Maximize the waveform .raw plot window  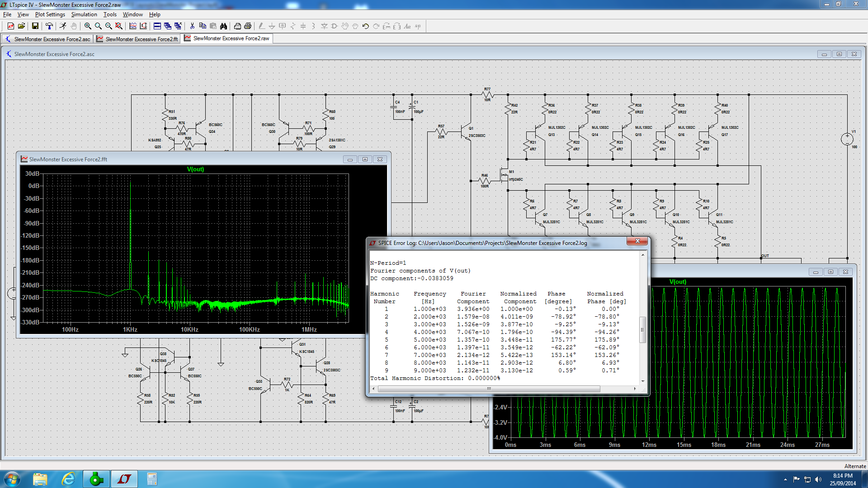click(830, 272)
